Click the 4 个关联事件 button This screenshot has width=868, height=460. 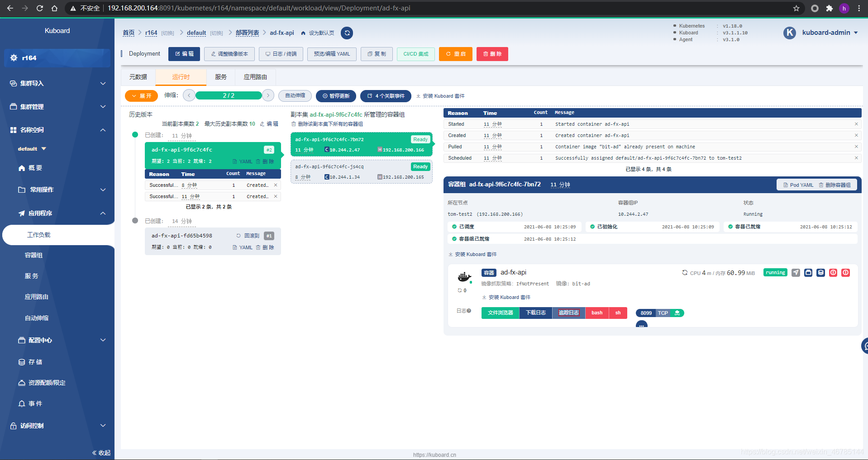386,96
